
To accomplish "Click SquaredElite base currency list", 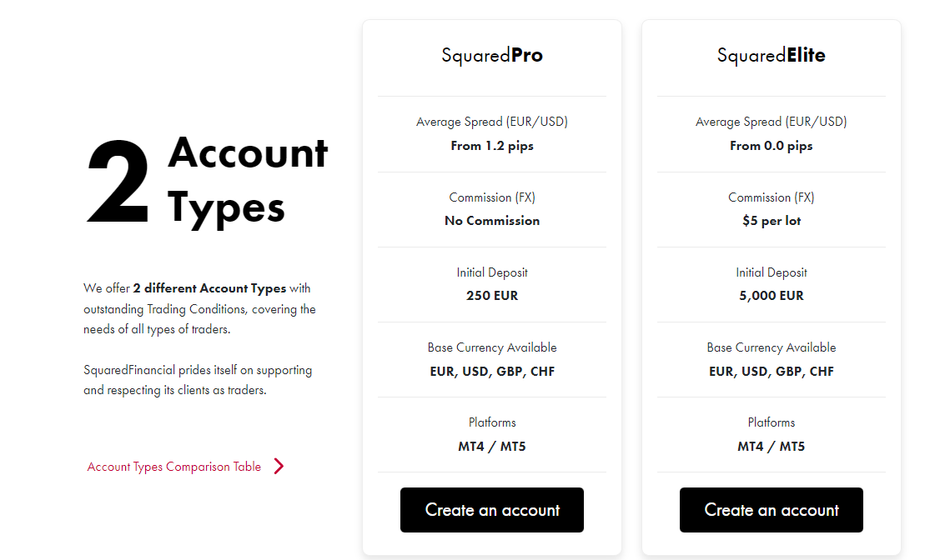I will click(x=771, y=372).
